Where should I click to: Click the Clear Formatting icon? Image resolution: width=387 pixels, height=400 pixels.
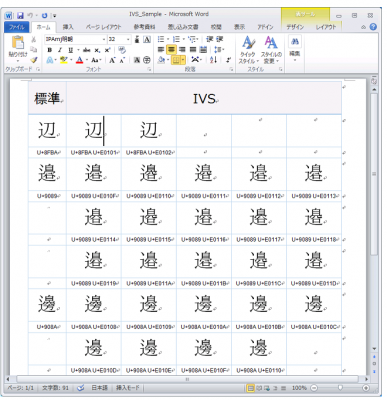point(122,50)
